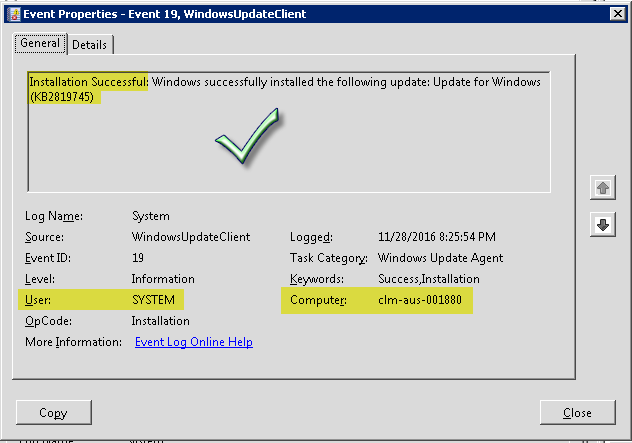Click the previous event up arrow button
This screenshot has height=443, width=632.
[x=603, y=187]
